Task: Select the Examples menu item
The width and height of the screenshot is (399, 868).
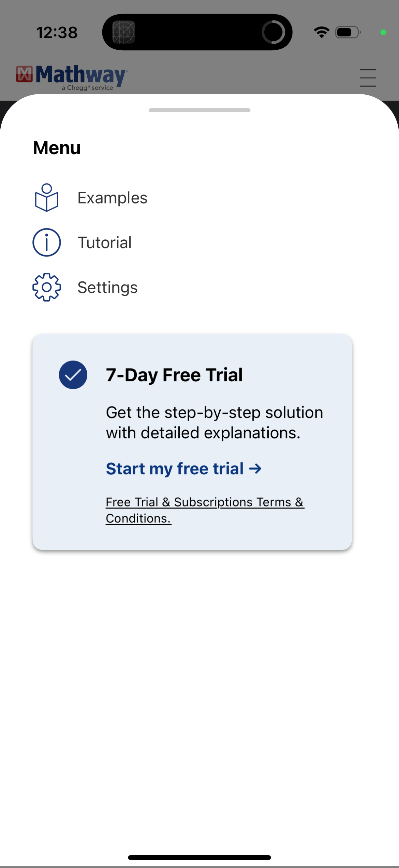Action: (112, 198)
